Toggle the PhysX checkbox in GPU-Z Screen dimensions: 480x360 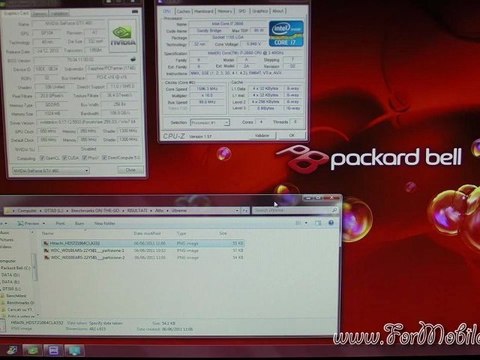85,158
